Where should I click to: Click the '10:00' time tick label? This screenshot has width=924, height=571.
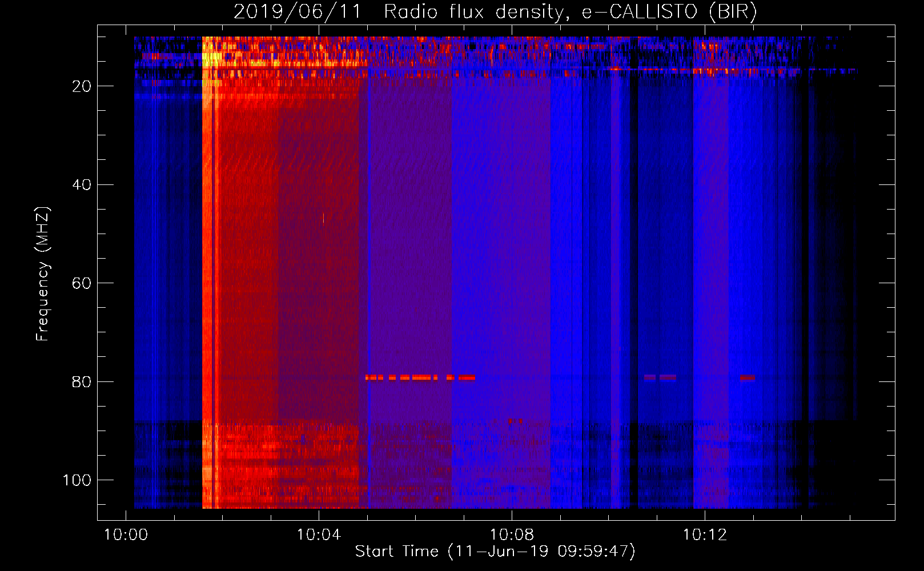click(126, 535)
